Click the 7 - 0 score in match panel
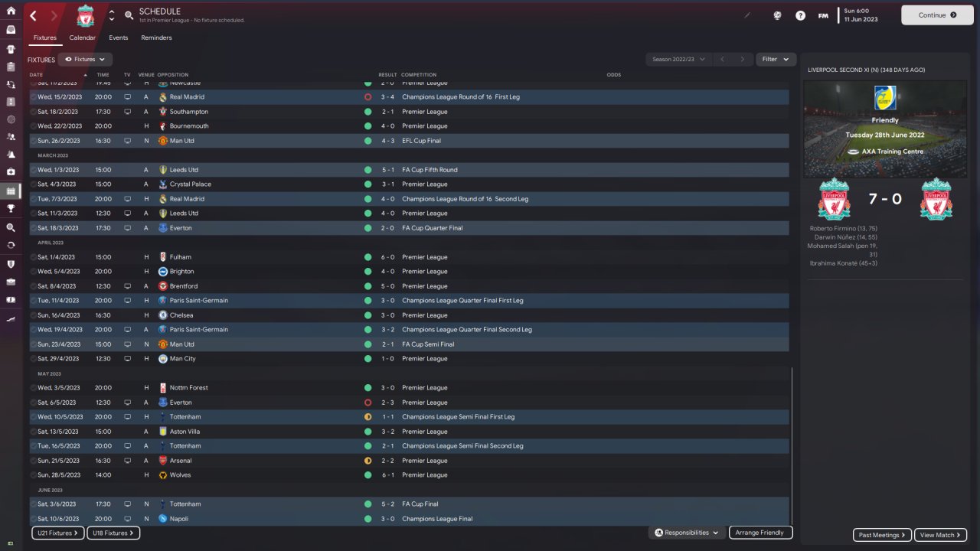Screen dimensions: 980x551 [x=884, y=199]
